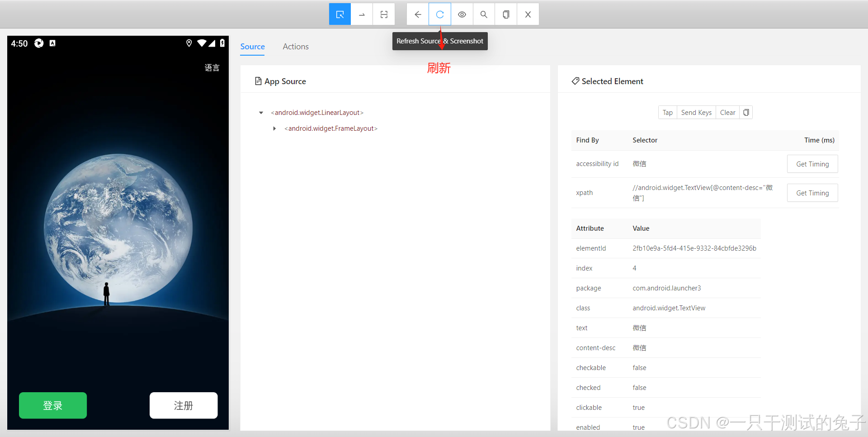Copy attributes with the icon beside Clear
This screenshot has height=437, width=868.
point(746,113)
